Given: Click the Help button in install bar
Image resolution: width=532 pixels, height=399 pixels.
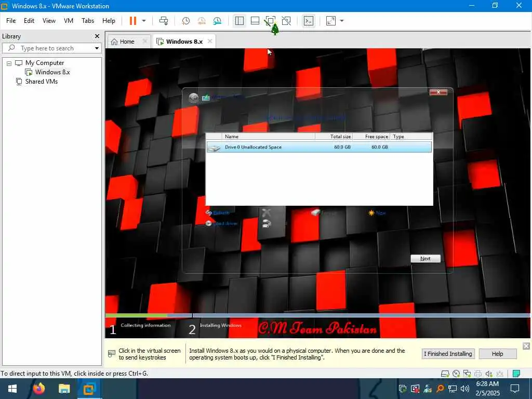Looking at the screenshot, I should 497,353.
